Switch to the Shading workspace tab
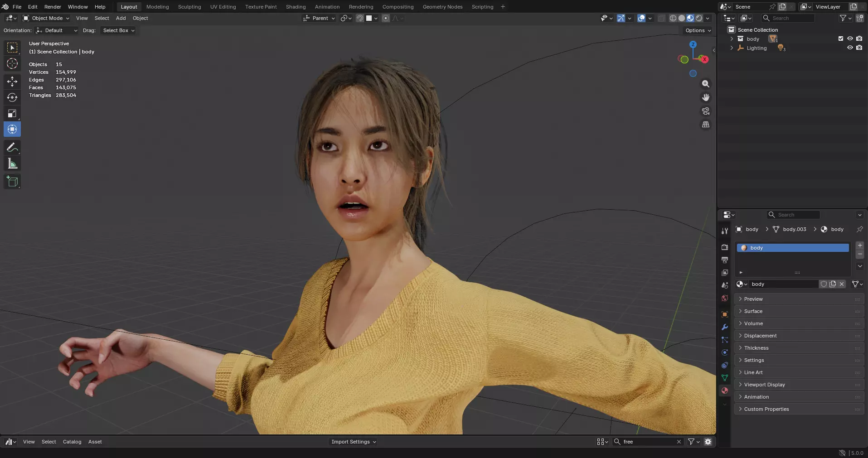This screenshot has width=868, height=458. 296,7
